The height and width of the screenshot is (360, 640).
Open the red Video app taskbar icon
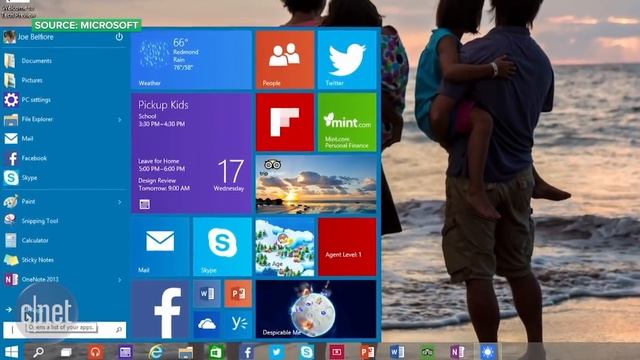(x=337, y=352)
